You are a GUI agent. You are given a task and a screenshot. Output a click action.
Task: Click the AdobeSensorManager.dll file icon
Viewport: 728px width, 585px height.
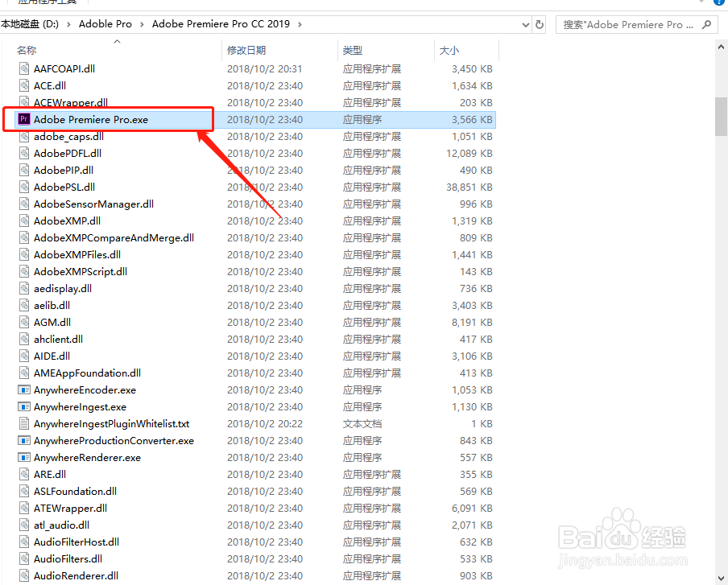click(24, 204)
